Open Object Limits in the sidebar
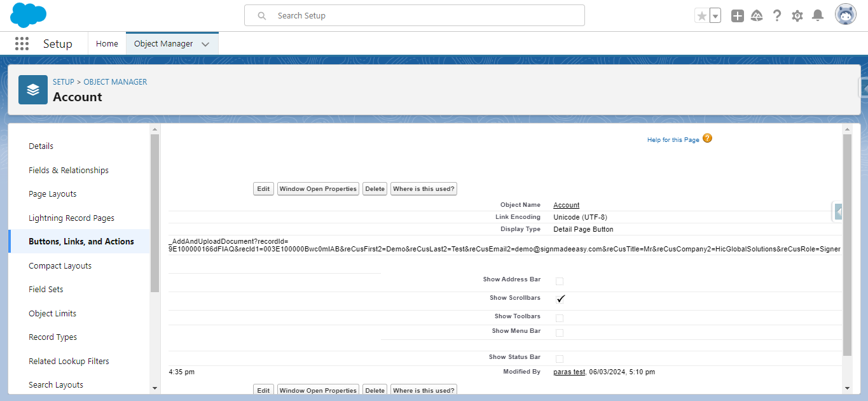 pos(53,314)
